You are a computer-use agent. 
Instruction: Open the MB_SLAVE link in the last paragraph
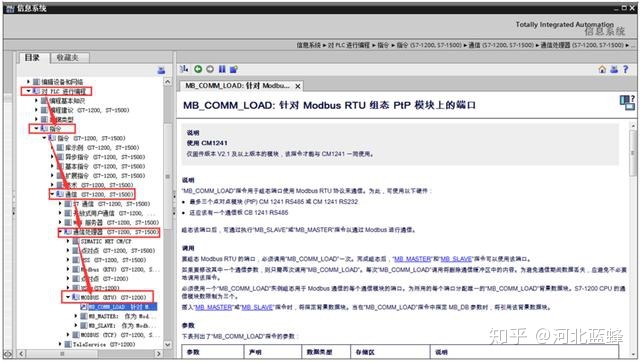(x=257, y=307)
